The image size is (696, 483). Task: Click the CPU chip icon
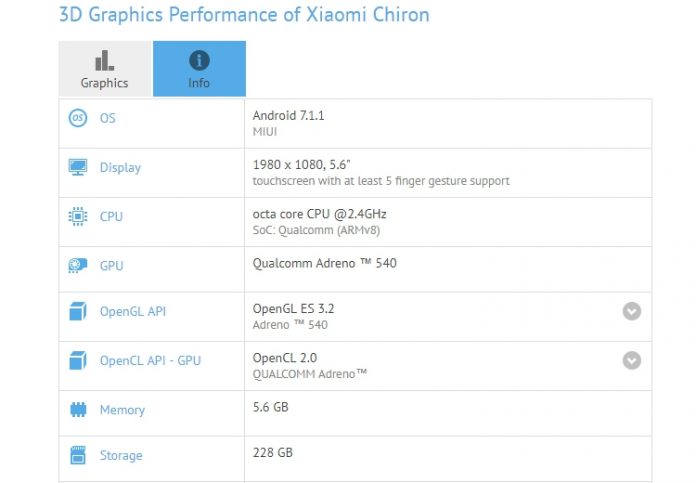tap(77, 216)
